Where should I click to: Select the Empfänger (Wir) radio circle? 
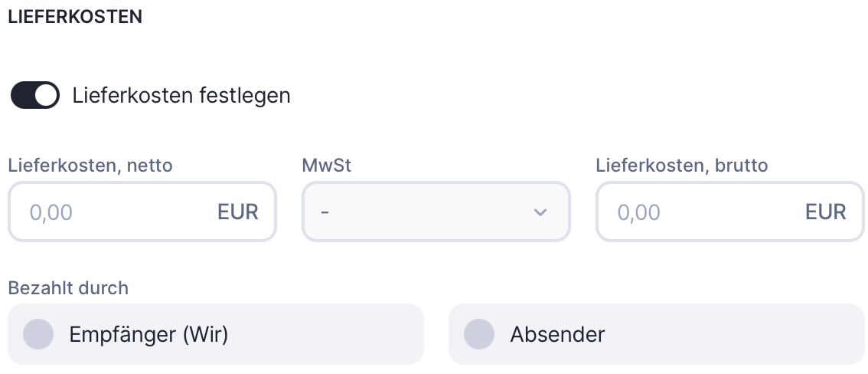pyautogui.click(x=38, y=334)
